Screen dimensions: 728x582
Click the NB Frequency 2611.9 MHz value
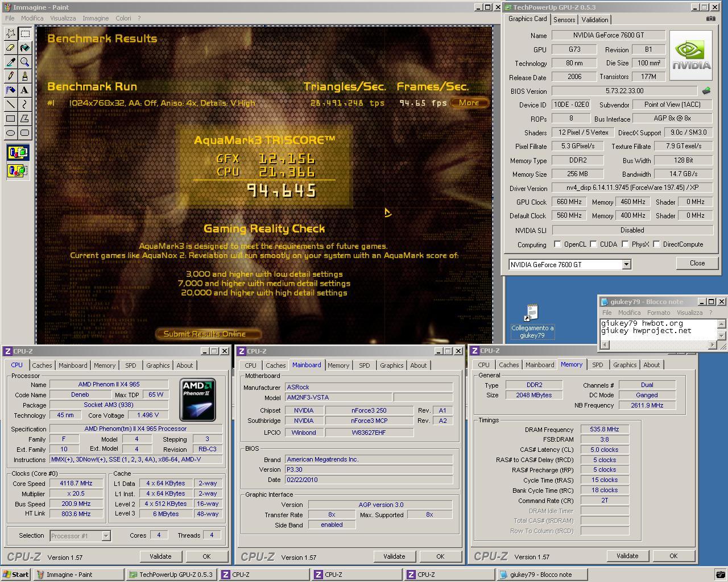[647, 405]
